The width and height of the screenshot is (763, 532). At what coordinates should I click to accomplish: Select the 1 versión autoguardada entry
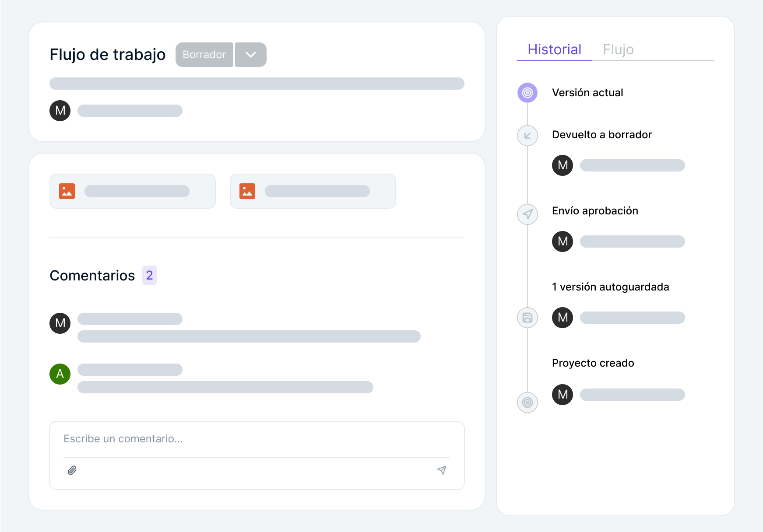pos(610,287)
